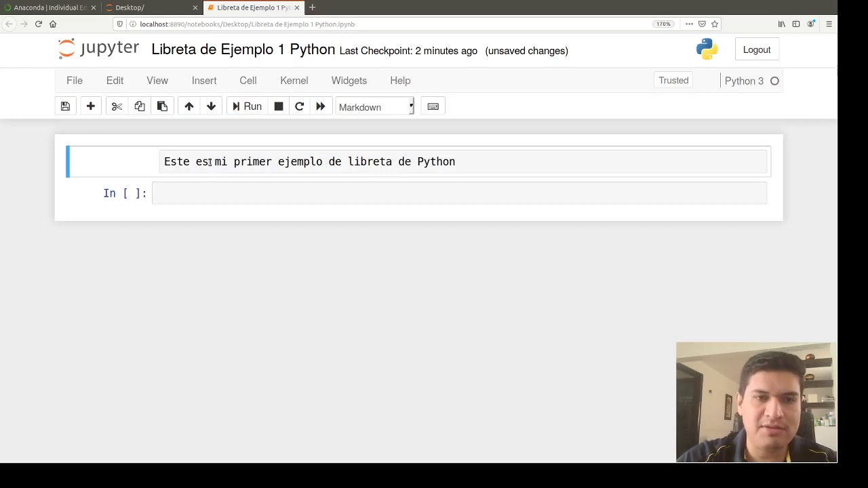Restart the kernel circular arrow icon
The height and width of the screenshot is (488, 868).
point(299,106)
